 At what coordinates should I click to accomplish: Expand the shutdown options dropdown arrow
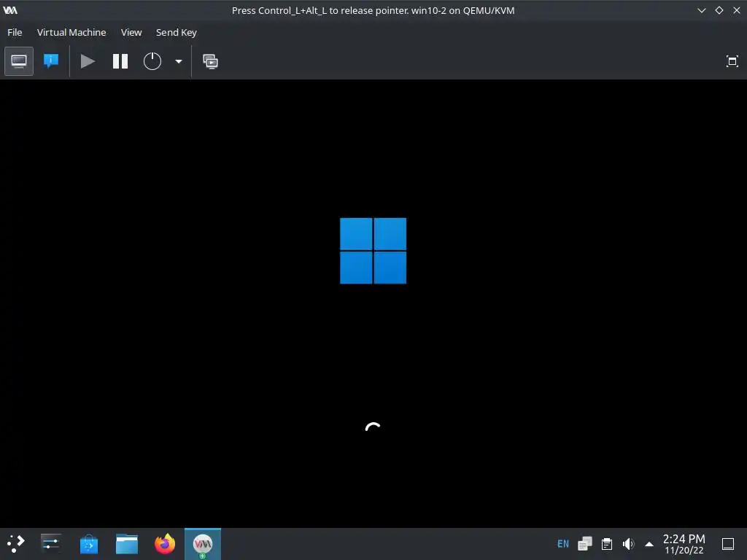179,61
